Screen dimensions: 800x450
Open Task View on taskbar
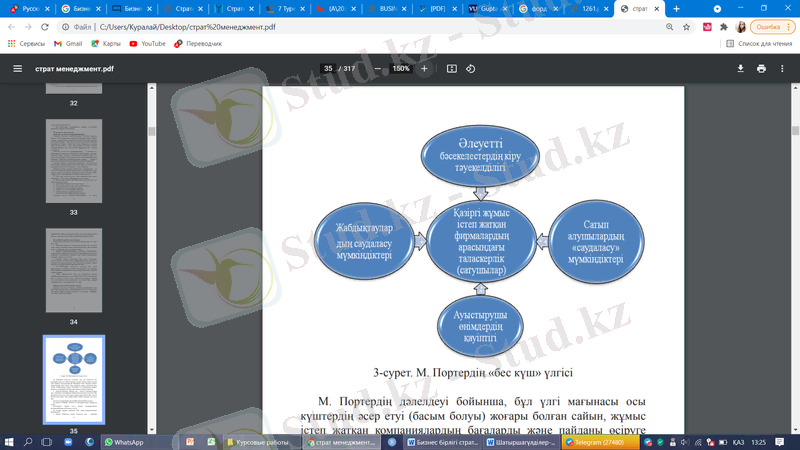tap(46, 442)
